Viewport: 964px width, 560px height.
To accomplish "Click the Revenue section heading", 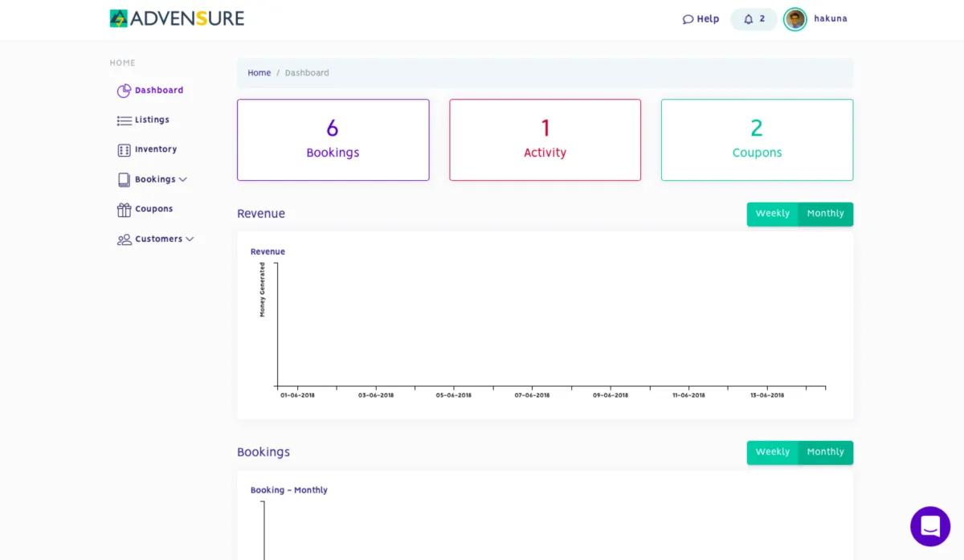I will coord(261,215).
